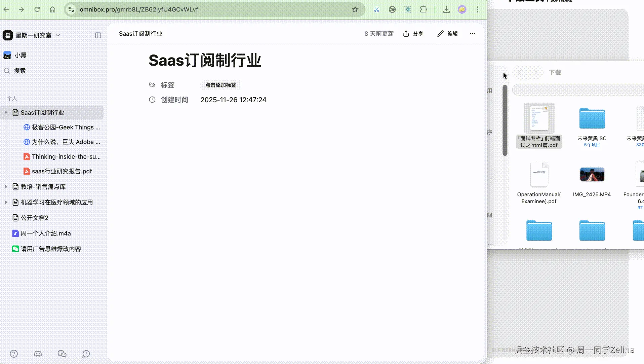Open 为什么说，巨头 Adobe item
Image resolution: width=644 pixels, height=364 pixels.
coord(62,142)
